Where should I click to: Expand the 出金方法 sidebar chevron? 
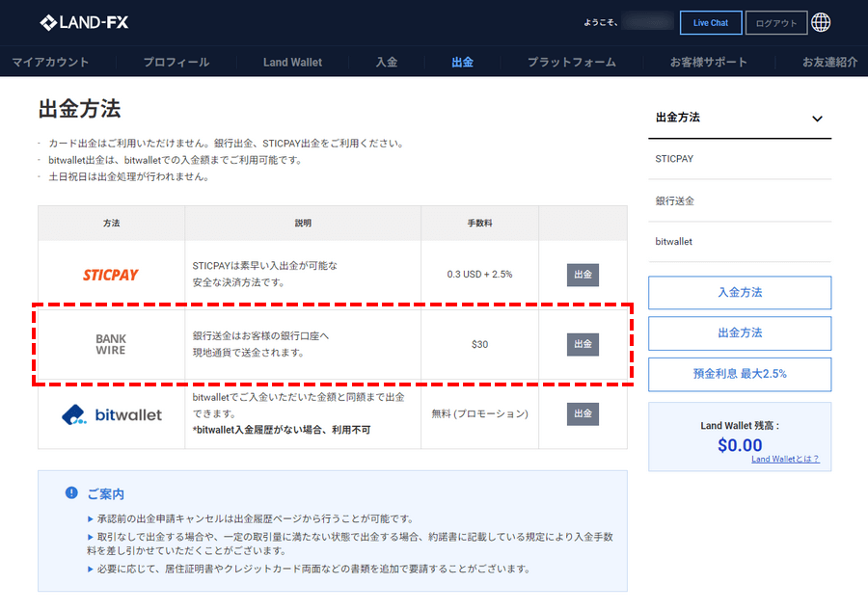[x=817, y=119]
